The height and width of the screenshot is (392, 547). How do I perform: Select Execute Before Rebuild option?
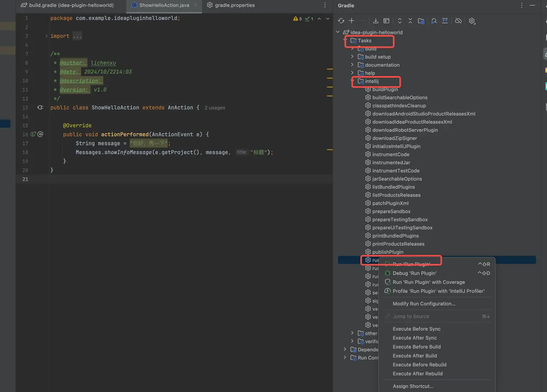click(x=437, y=365)
